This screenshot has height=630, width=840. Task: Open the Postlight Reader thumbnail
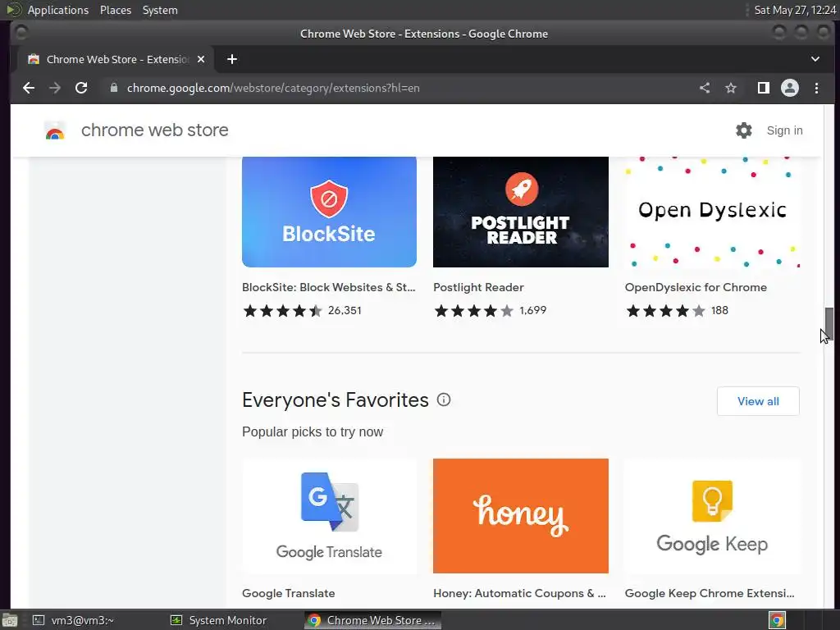[x=521, y=212]
